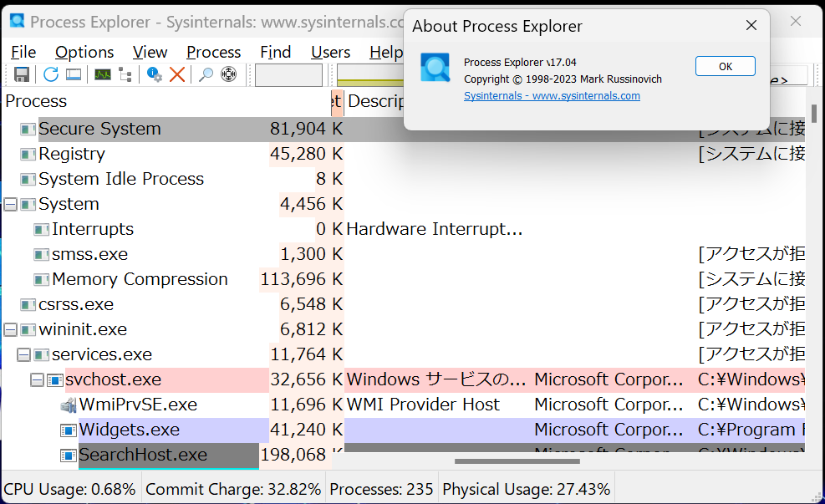Image resolution: width=825 pixels, height=504 pixels.
Task: Click the Kill Process red X icon
Action: pos(177,74)
